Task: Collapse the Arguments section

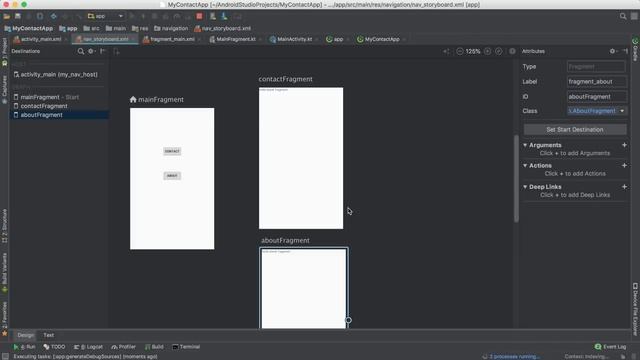Action: 525,145
